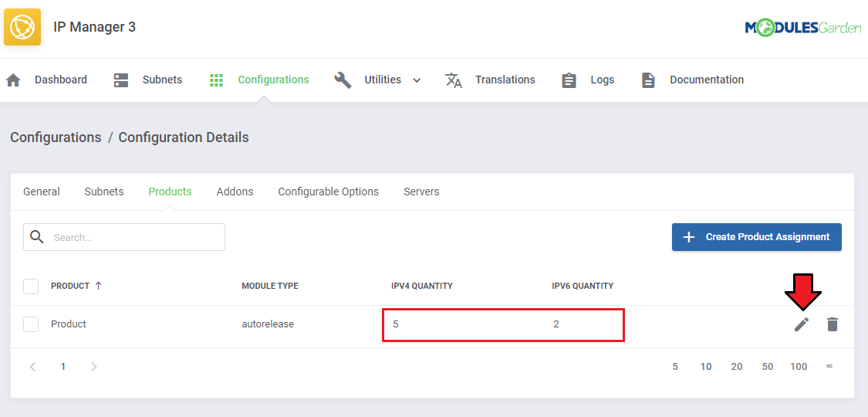Show 10 entries per page
The image size is (868, 417).
pyautogui.click(x=706, y=367)
